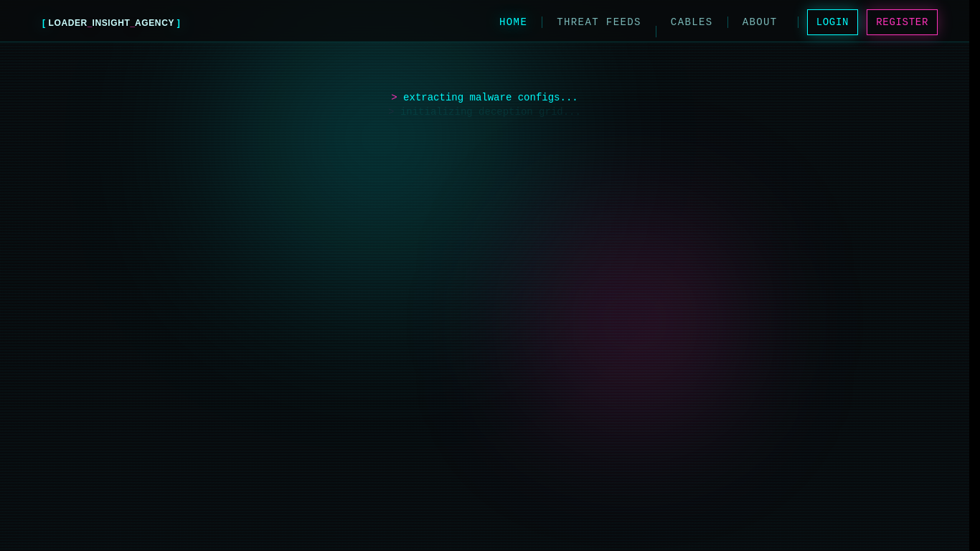
Task: Click the LOADER_INSIGHT_AGENCY logo
Action: pyautogui.click(x=111, y=23)
